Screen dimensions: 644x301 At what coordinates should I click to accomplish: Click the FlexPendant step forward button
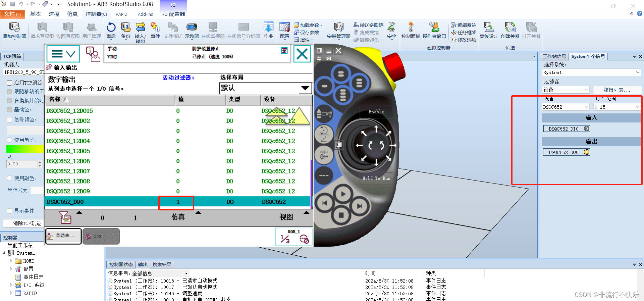[x=360, y=206]
